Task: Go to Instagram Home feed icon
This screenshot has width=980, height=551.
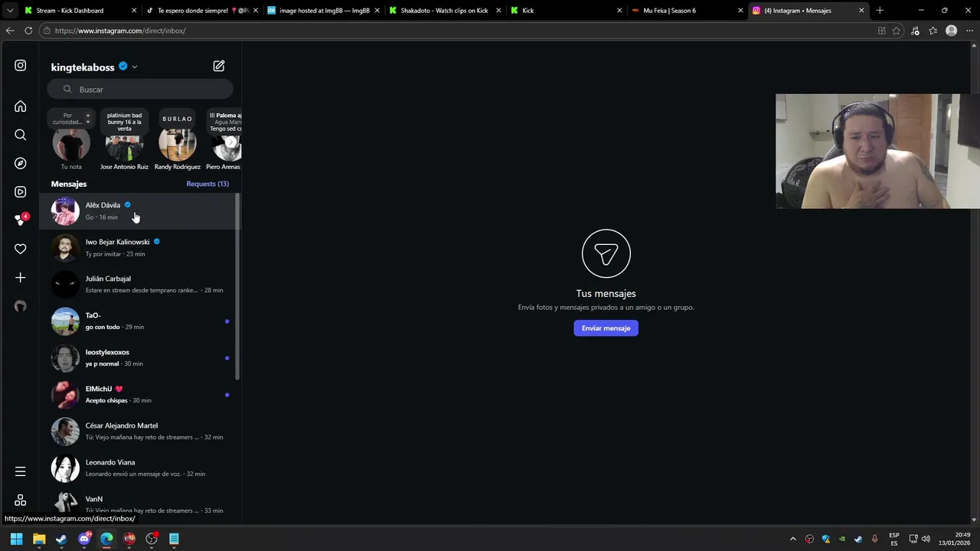Action: coord(21,106)
